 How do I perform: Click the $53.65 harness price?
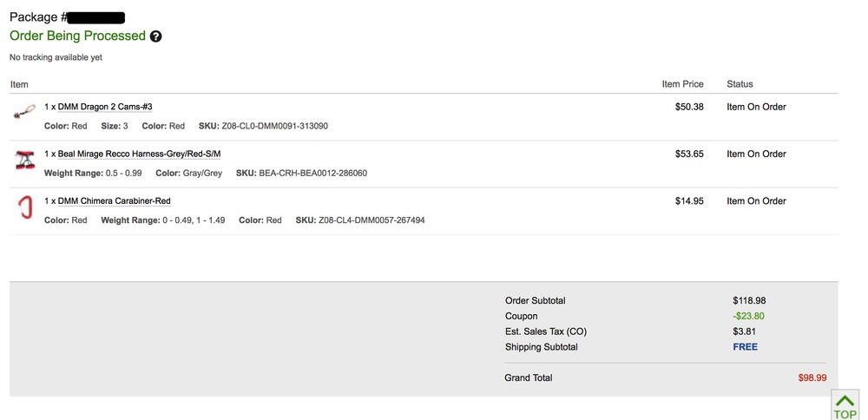click(x=689, y=154)
